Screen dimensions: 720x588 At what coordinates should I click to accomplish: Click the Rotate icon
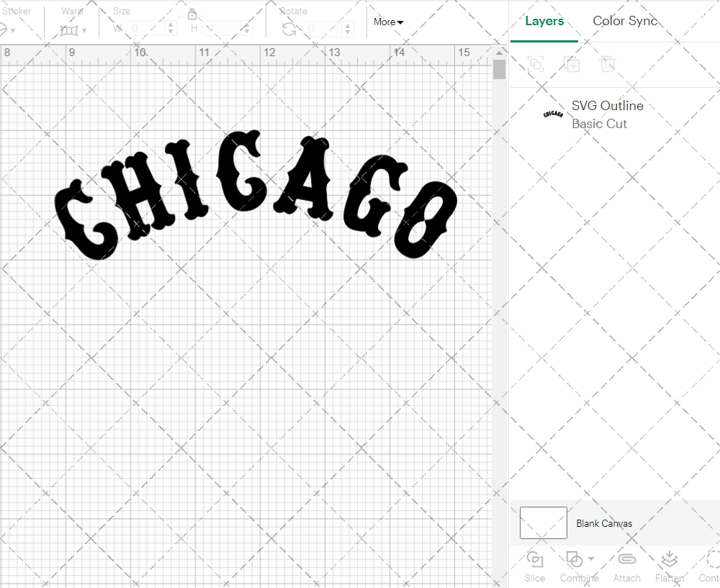point(289,30)
